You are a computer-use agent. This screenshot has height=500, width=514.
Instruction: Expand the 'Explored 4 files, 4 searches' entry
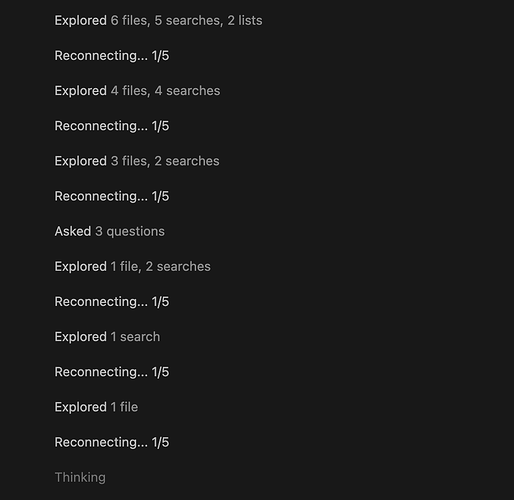tap(137, 91)
